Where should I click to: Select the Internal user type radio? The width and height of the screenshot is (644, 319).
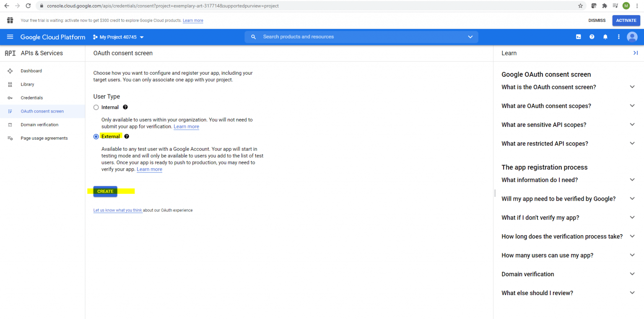(96, 107)
